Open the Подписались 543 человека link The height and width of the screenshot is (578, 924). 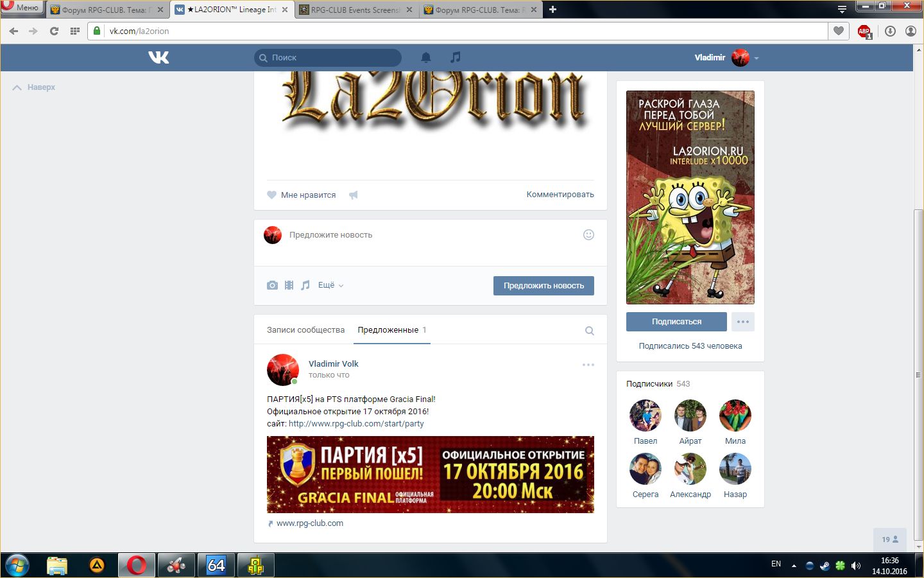point(690,346)
